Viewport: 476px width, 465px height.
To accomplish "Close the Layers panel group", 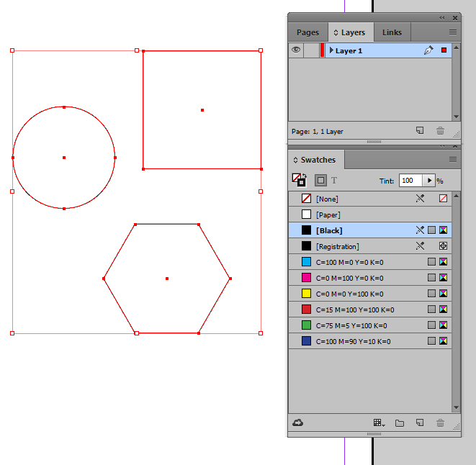I will tap(454, 18).
